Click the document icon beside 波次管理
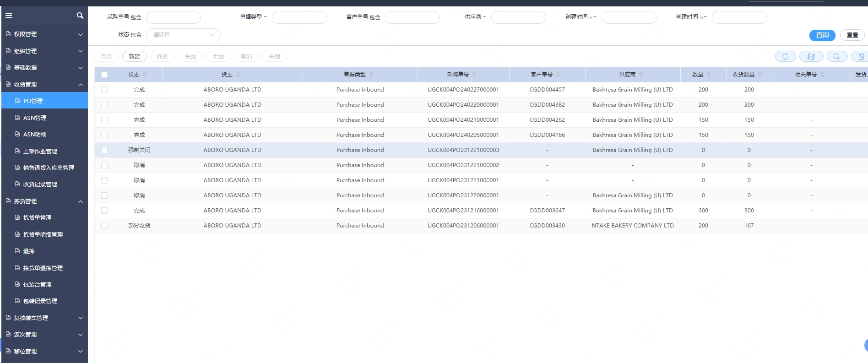This screenshot has width=868, height=363. click(8, 334)
